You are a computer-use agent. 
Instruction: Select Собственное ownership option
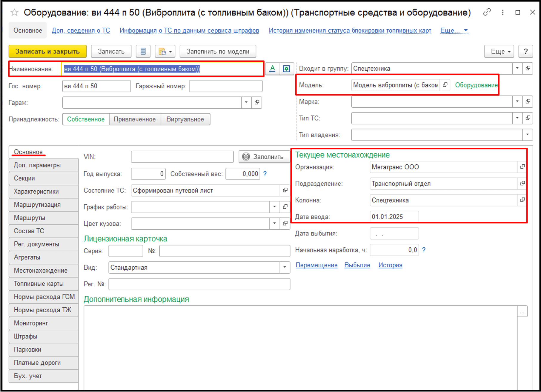(86, 119)
